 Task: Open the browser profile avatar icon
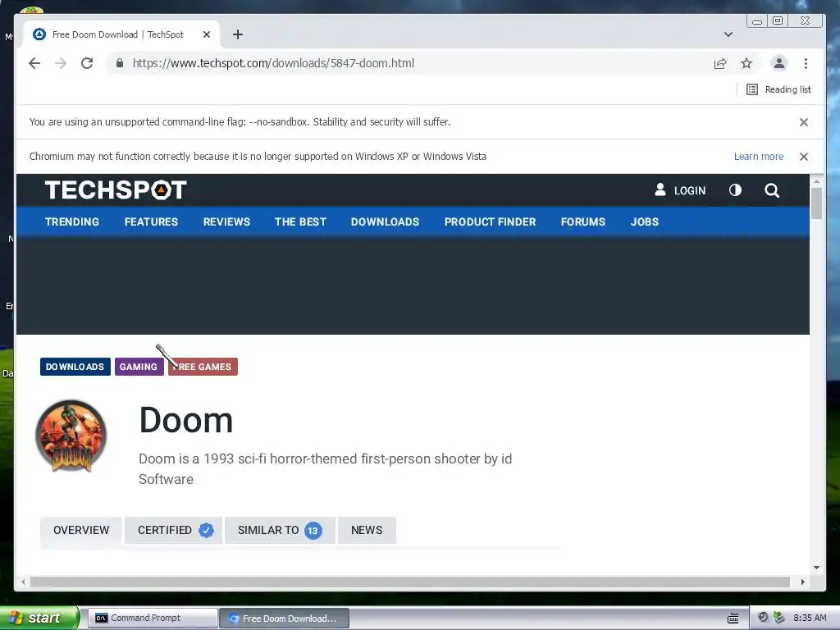pos(779,63)
